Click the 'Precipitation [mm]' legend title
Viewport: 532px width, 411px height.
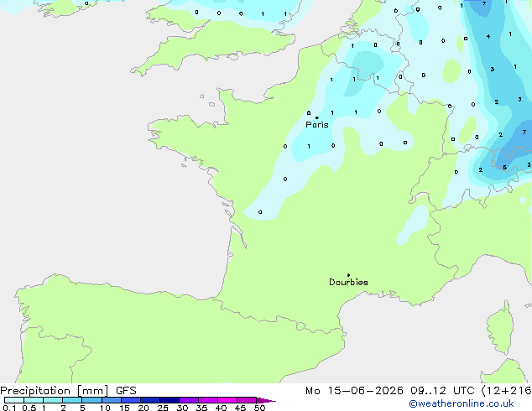(55, 391)
